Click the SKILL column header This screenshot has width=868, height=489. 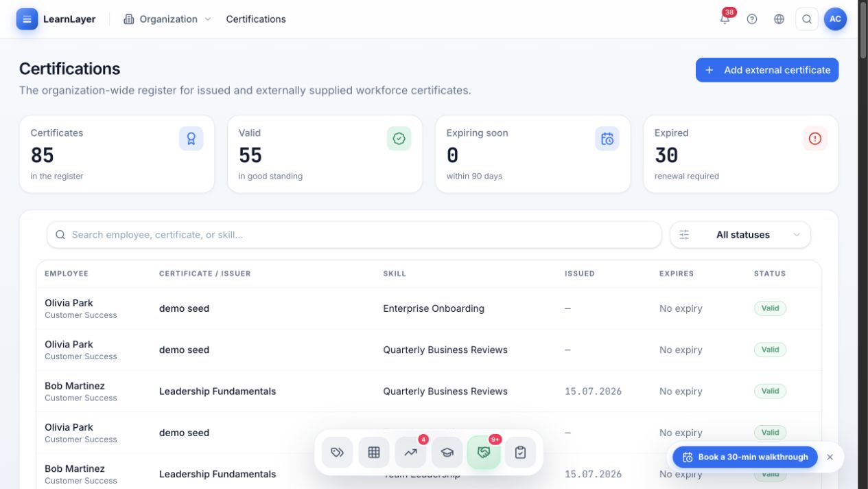point(395,273)
